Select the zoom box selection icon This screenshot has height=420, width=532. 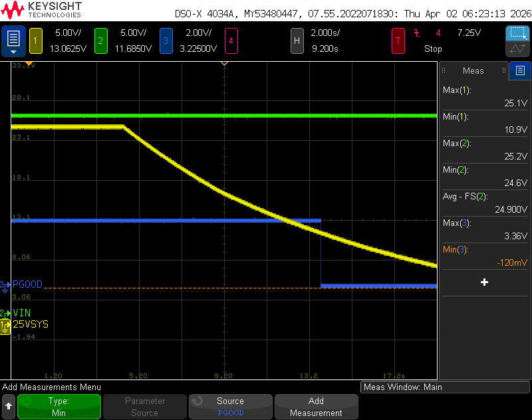tap(518, 33)
